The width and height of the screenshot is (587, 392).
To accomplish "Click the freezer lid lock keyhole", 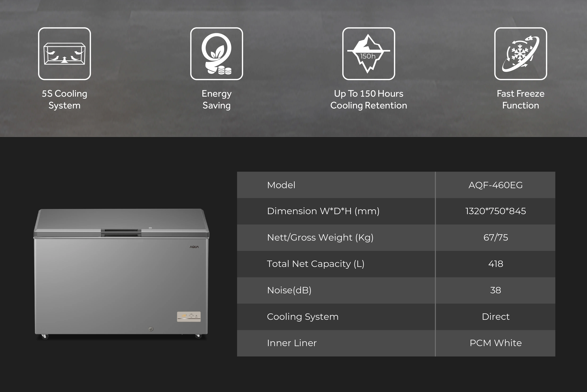I will point(150,228).
